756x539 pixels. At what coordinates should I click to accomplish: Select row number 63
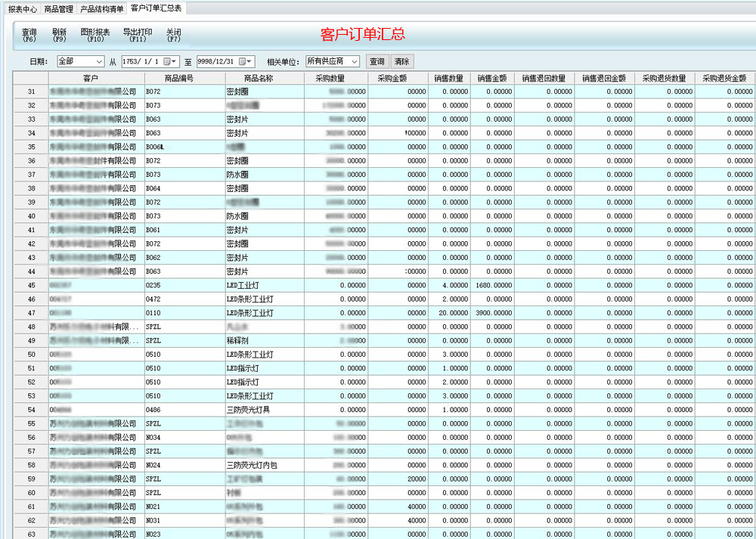click(31, 534)
